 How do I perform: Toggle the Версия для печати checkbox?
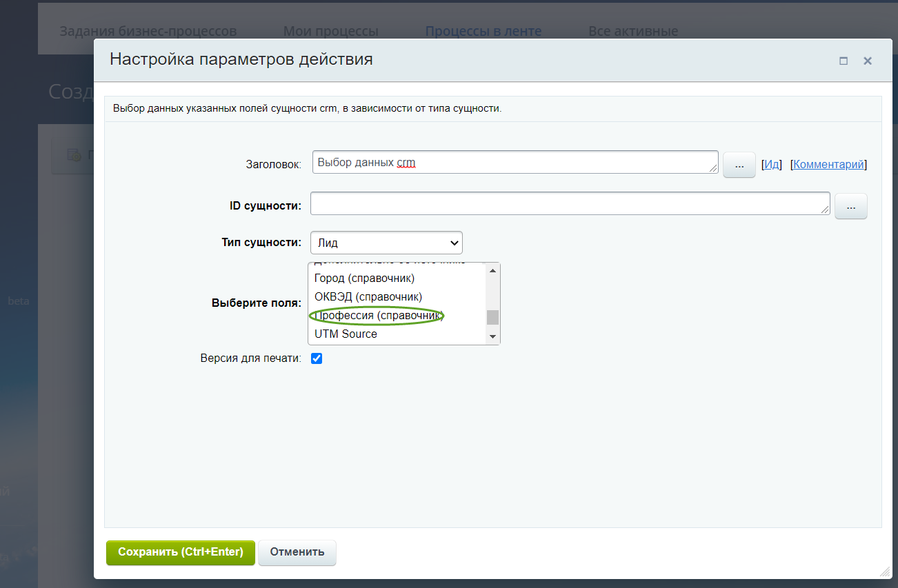[x=317, y=358]
